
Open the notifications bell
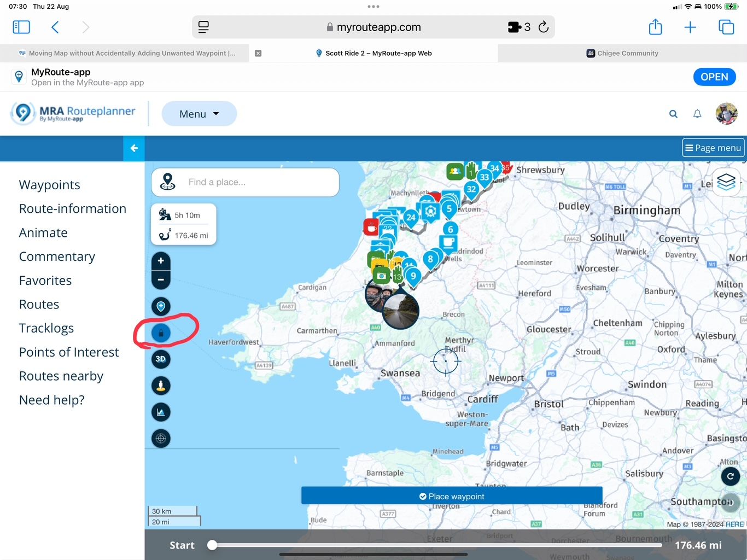[x=697, y=114]
